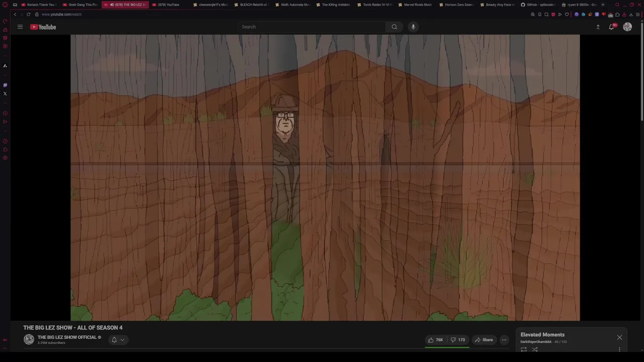Open the browser tab search magnifier
644x362 pixels.
pos(617,5)
